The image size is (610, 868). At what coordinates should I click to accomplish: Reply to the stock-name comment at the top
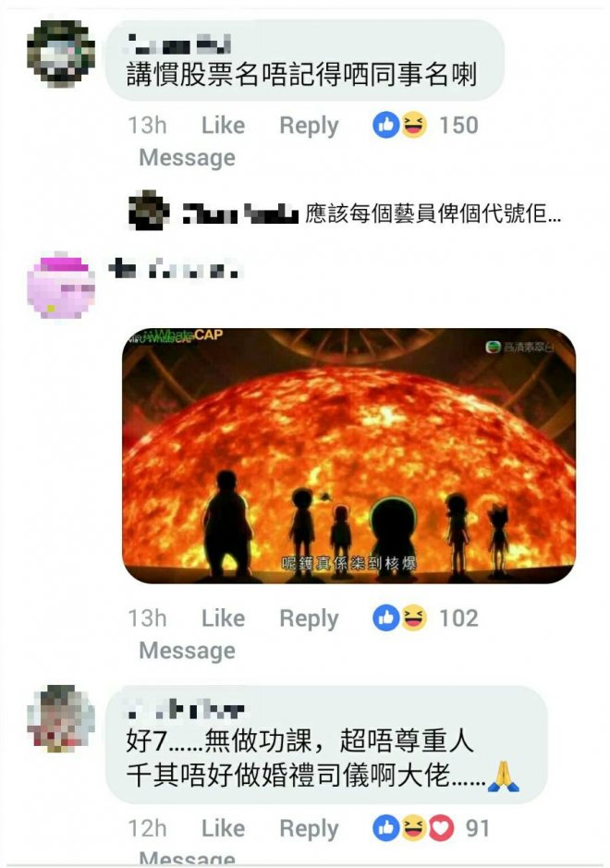coord(309,126)
